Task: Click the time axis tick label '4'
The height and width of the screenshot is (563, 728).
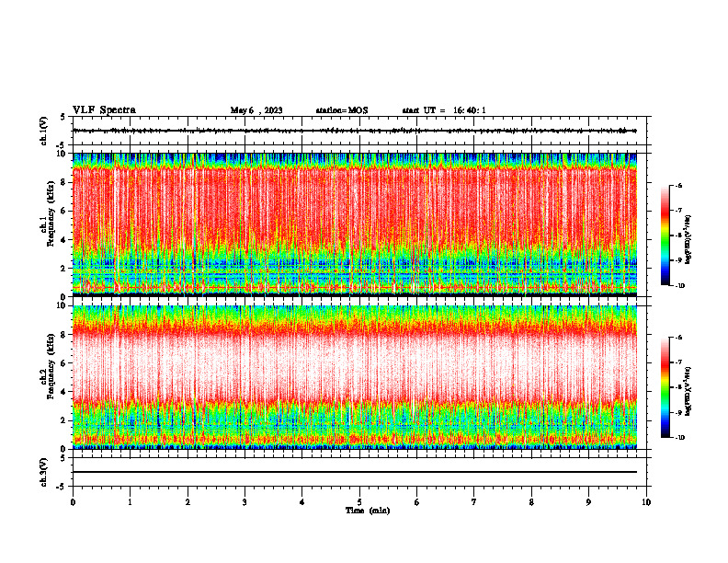Action: [x=302, y=502]
